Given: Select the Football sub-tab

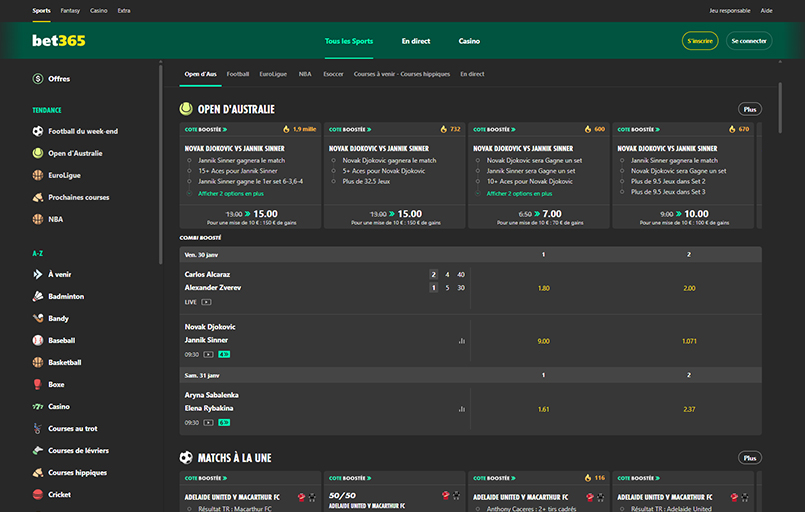Looking at the screenshot, I should 238,74.
